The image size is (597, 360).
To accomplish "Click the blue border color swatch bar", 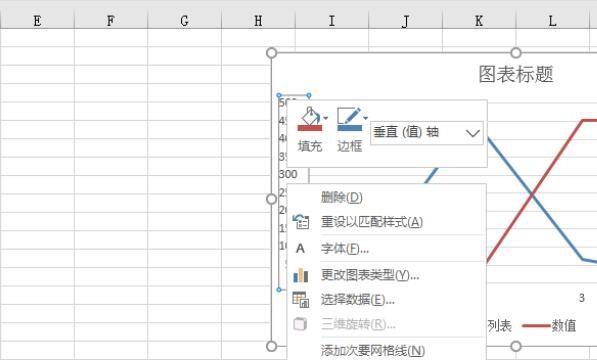I will coord(350,127).
